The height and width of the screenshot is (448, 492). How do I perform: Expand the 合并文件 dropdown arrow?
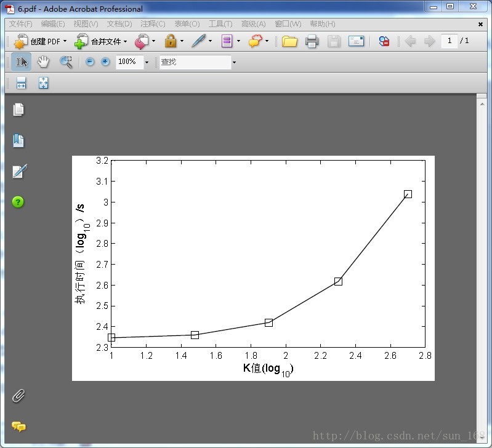125,41
